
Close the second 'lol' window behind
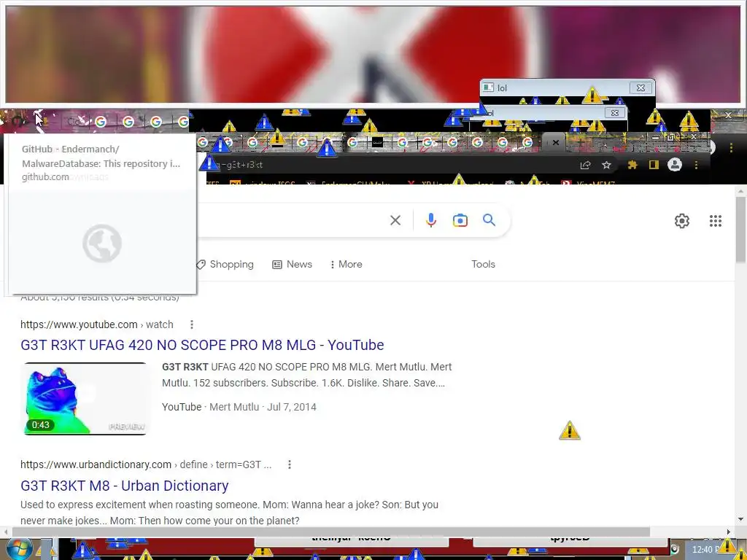615,113
